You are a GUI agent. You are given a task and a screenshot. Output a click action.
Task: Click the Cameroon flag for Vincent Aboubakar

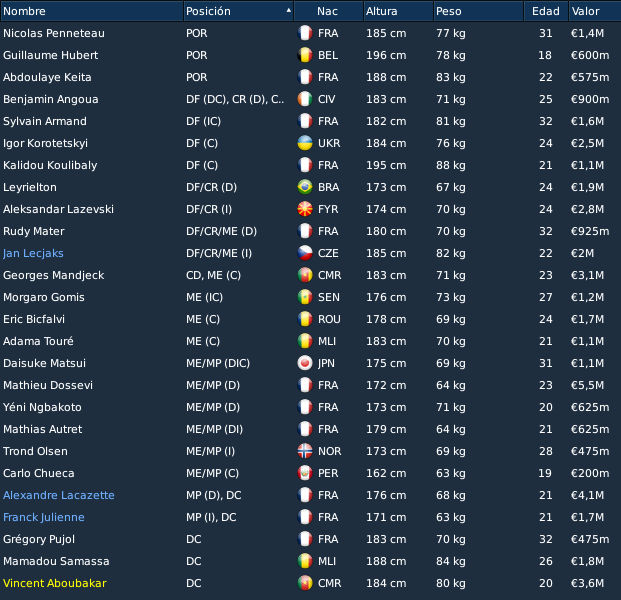coord(305,583)
